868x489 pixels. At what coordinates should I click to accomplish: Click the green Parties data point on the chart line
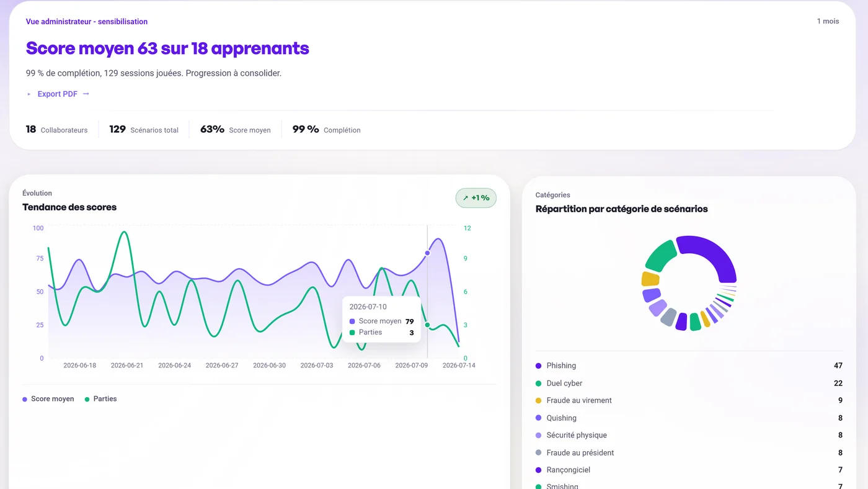pyautogui.click(x=427, y=325)
